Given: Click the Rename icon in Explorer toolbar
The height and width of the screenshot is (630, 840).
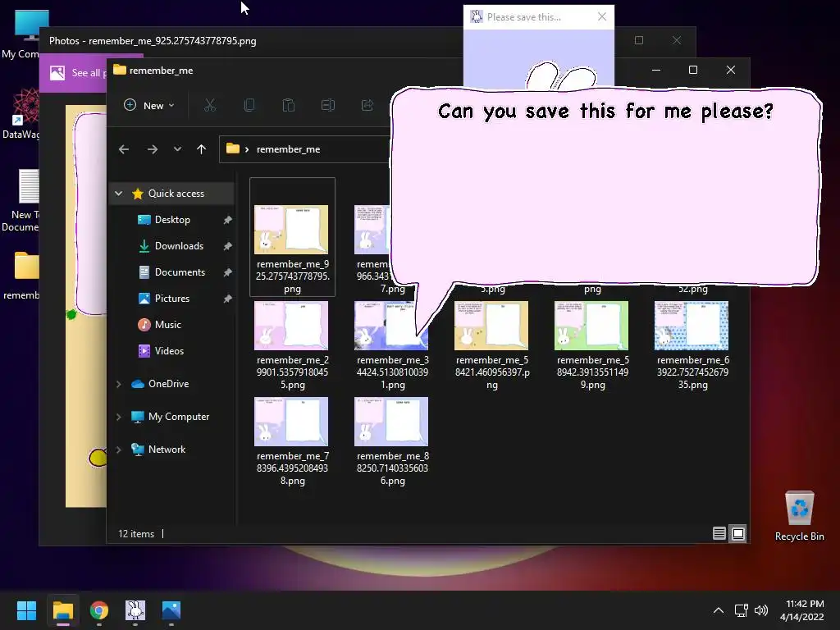Looking at the screenshot, I should coord(328,106).
